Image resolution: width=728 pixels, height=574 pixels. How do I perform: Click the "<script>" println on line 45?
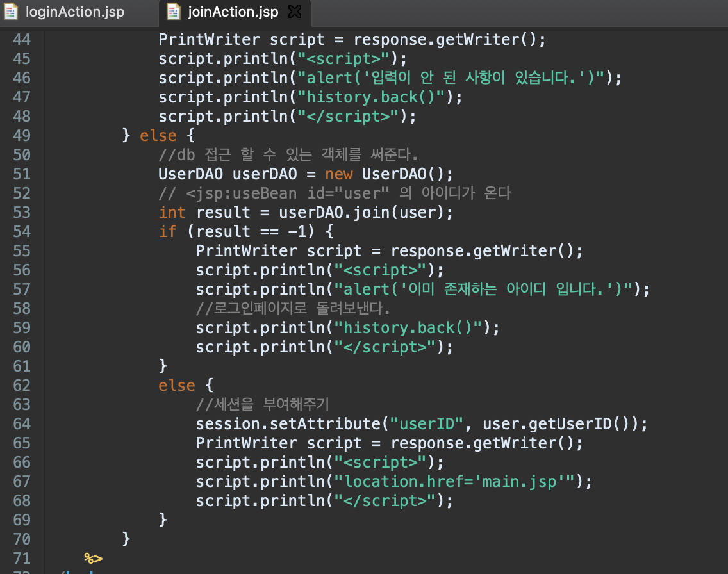tap(282, 59)
